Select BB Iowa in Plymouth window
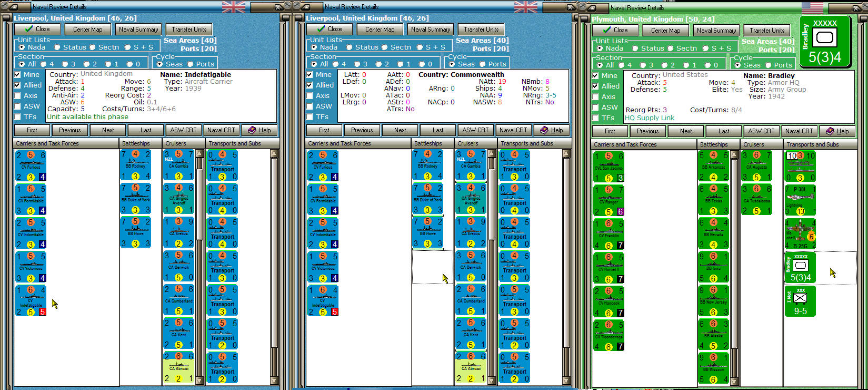 coord(714,267)
